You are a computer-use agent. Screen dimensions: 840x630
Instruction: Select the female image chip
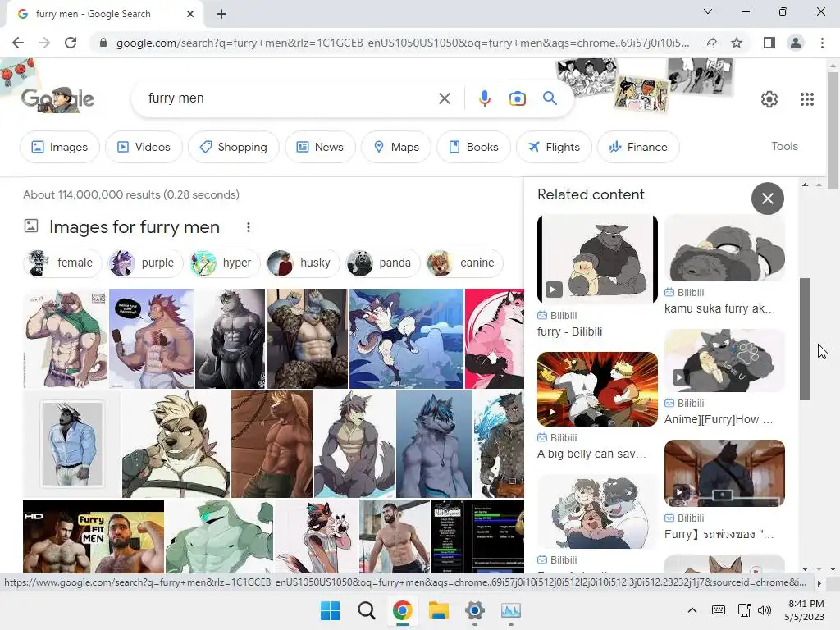[62, 262]
